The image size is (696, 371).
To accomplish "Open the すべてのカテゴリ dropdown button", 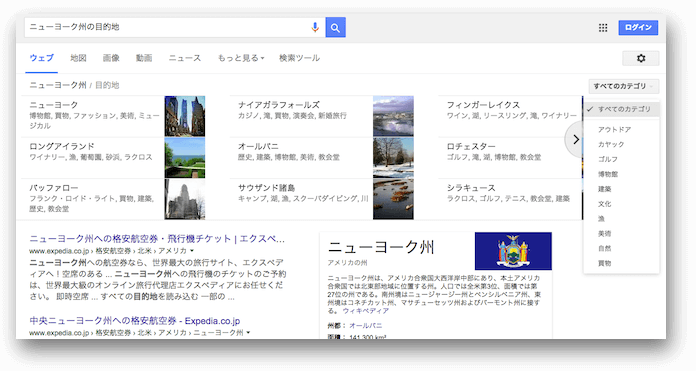I will 624,86.
